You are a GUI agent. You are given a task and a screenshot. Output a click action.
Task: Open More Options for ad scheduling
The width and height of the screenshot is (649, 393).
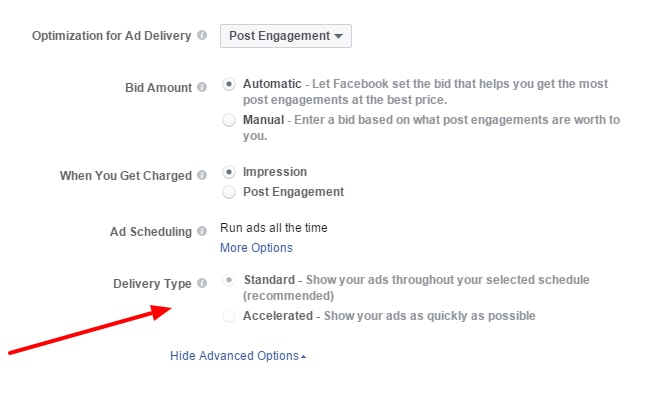pyautogui.click(x=256, y=248)
